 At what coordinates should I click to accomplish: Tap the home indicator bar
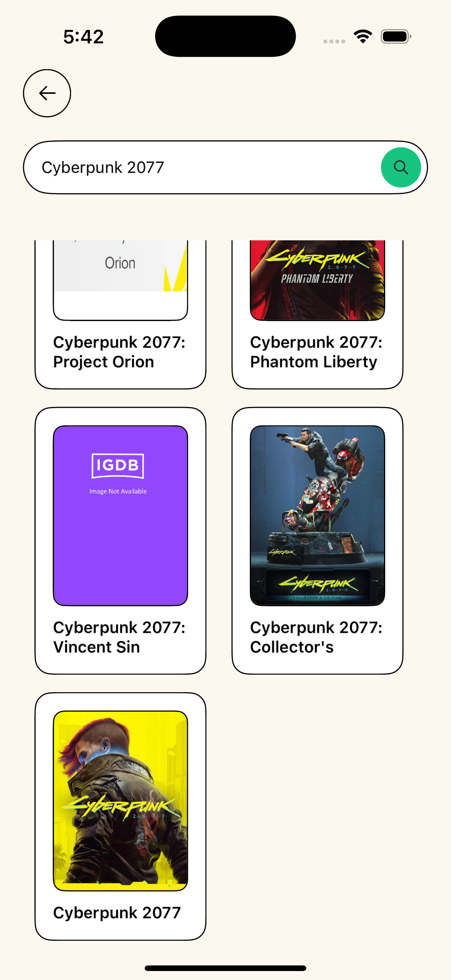tap(225, 968)
